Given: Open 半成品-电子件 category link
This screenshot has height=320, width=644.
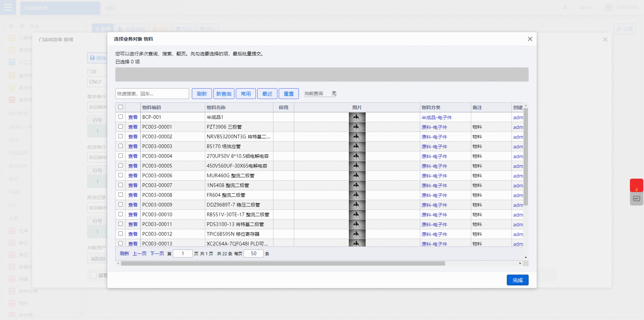Looking at the screenshot, I should tap(437, 118).
